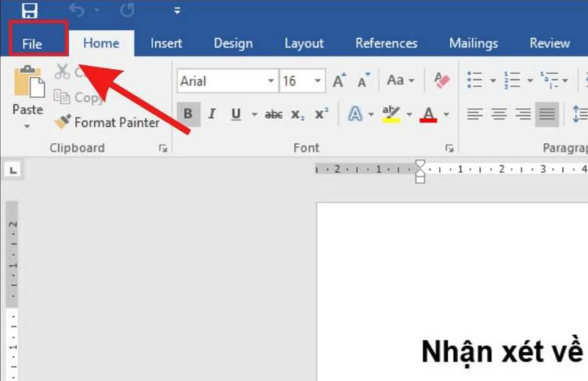The image size is (588, 381).
Task: Click the Undo arrow icon
Action: click(77, 10)
